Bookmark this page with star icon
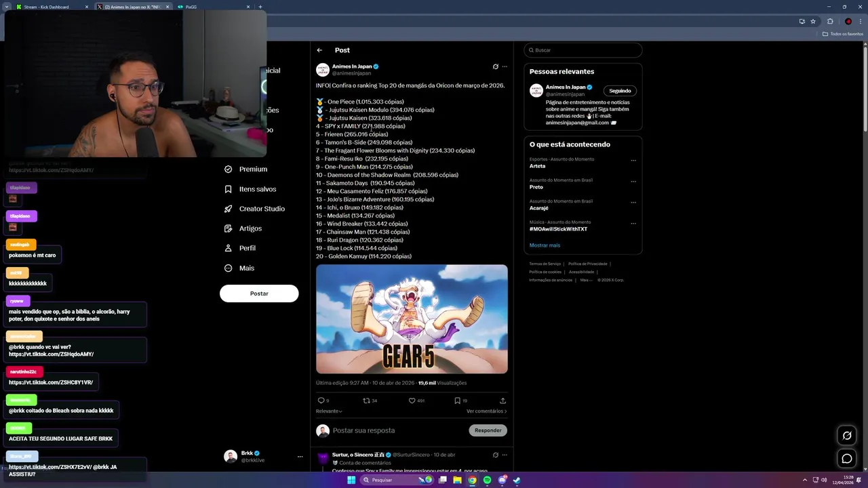Viewport: 868px width, 488px height. [x=813, y=21]
